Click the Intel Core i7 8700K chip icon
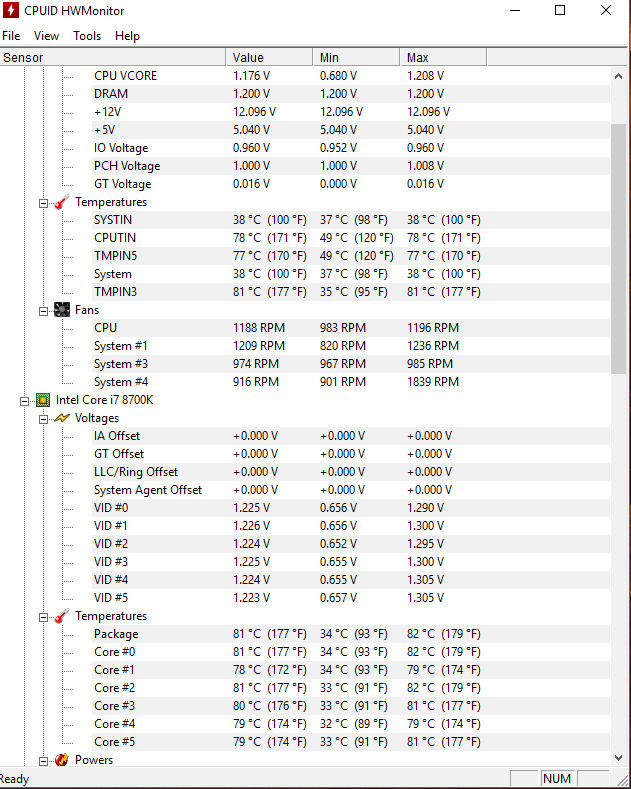The image size is (631, 789). [43, 400]
